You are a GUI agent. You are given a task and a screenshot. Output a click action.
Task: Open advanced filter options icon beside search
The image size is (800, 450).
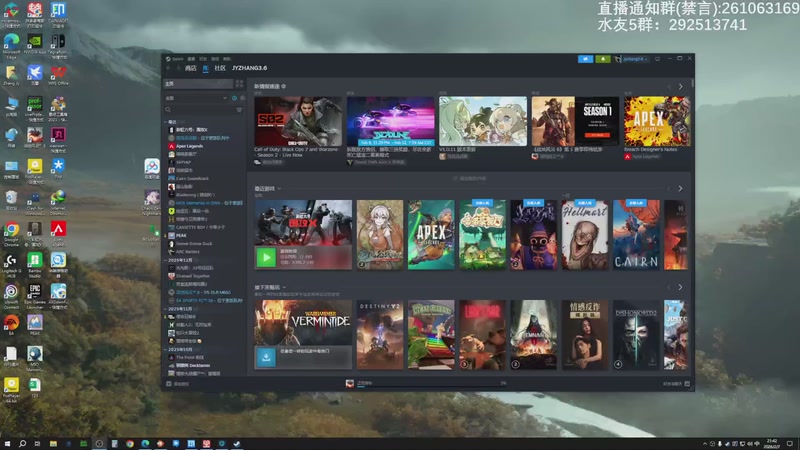pyautogui.click(x=239, y=110)
